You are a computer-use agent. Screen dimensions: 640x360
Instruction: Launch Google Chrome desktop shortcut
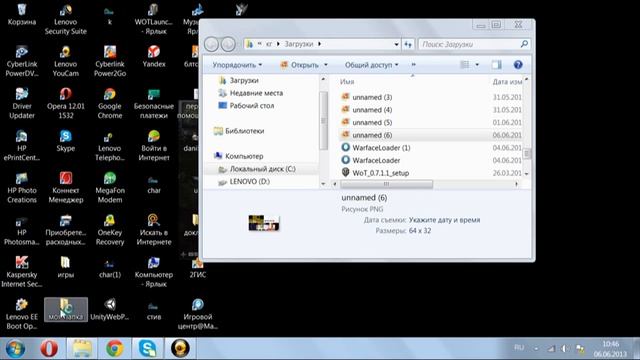[x=109, y=103]
